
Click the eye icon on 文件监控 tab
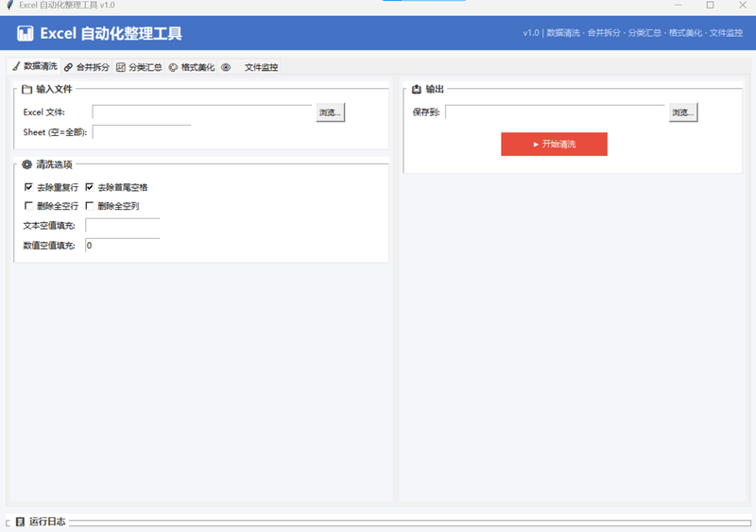point(226,67)
